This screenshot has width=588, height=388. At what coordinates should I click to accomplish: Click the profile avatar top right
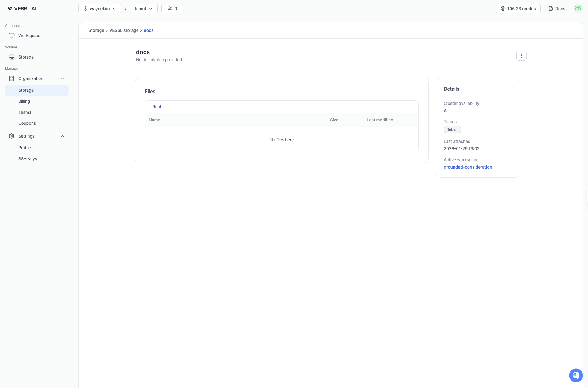click(x=578, y=8)
